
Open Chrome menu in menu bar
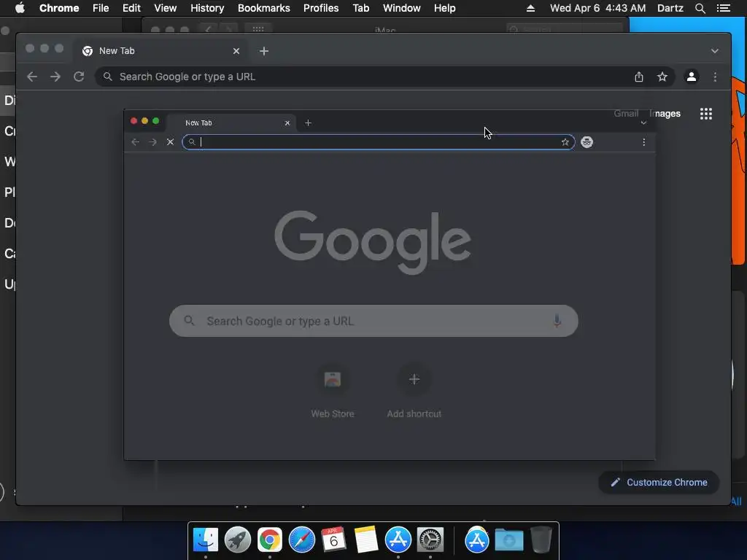(59, 8)
